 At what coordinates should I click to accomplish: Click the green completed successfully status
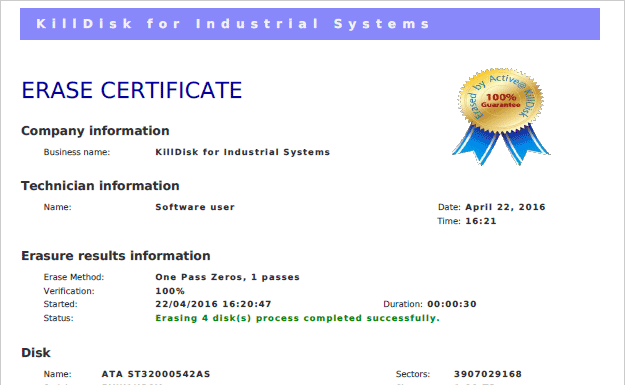297,318
